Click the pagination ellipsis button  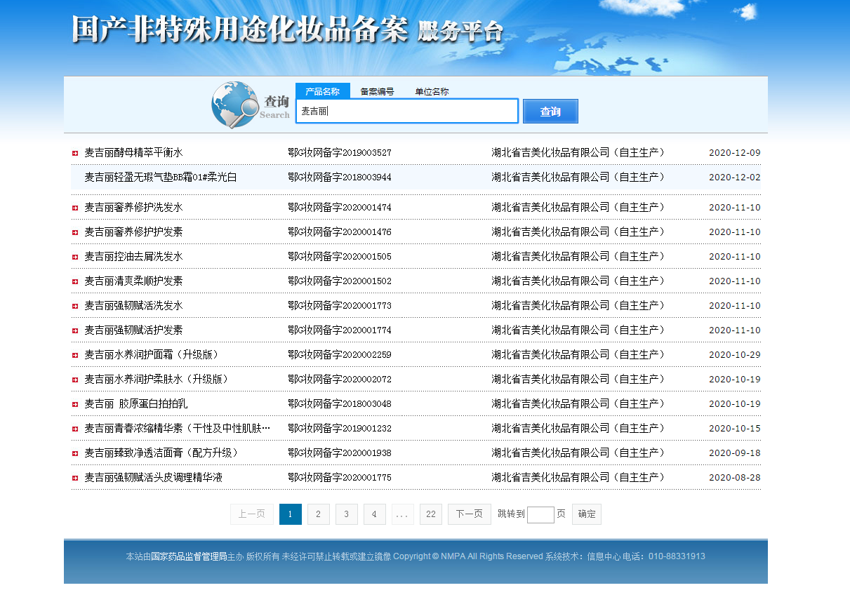(403, 514)
